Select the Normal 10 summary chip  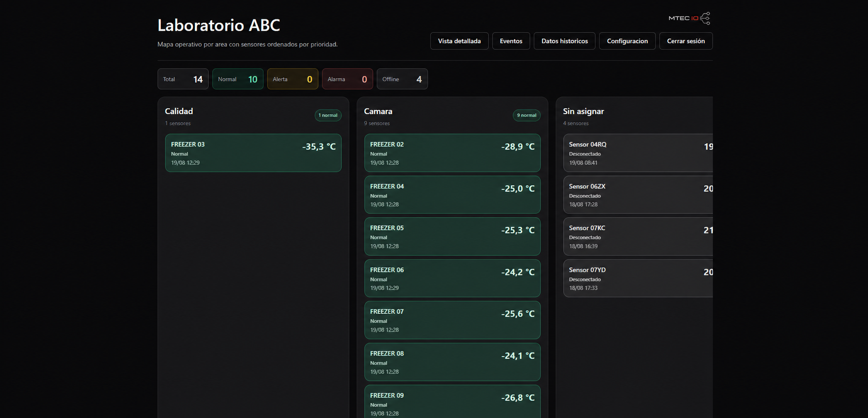click(x=238, y=79)
